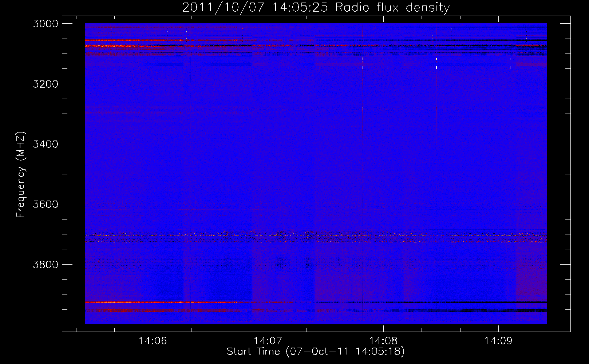Click the 'Frequency (MHZ)' axis title
Screen dimensions: 589x364
pos(21,175)
